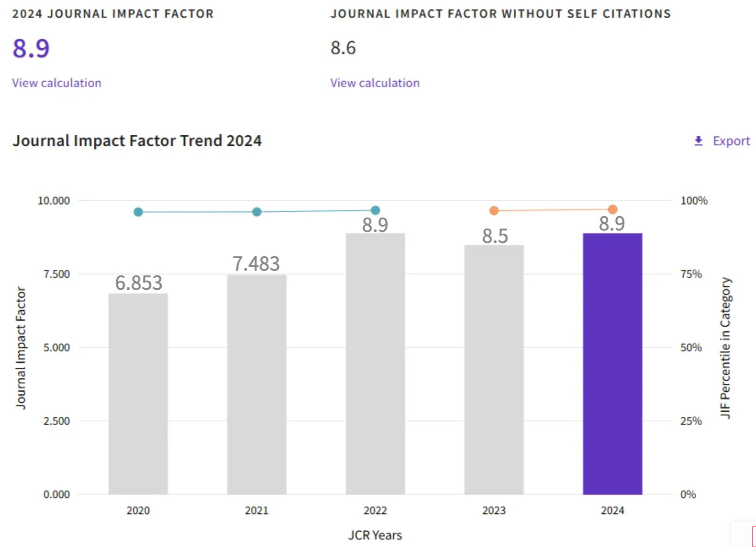Click the 8.6 value without self citations

(343, 48)
